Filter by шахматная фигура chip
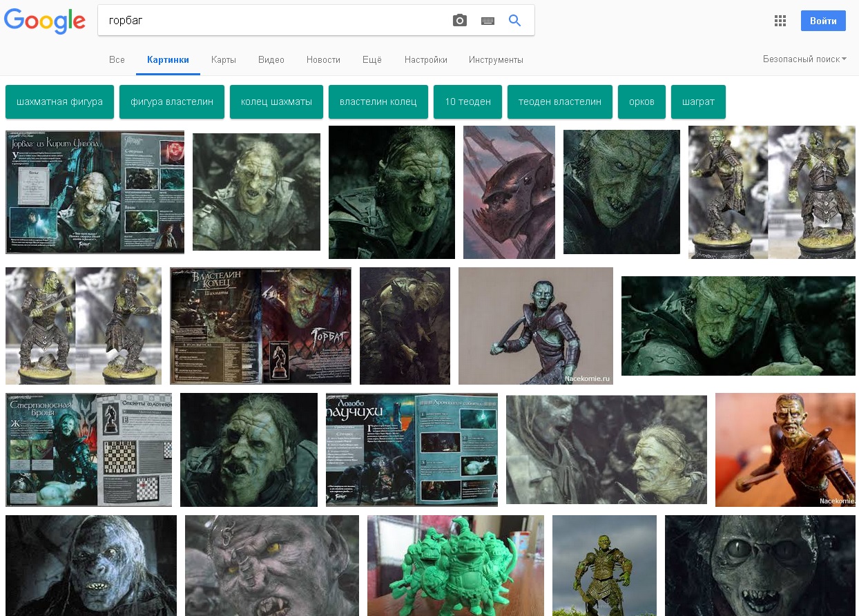The width and height of the screenshot is (859, 616). pos(59,102)
